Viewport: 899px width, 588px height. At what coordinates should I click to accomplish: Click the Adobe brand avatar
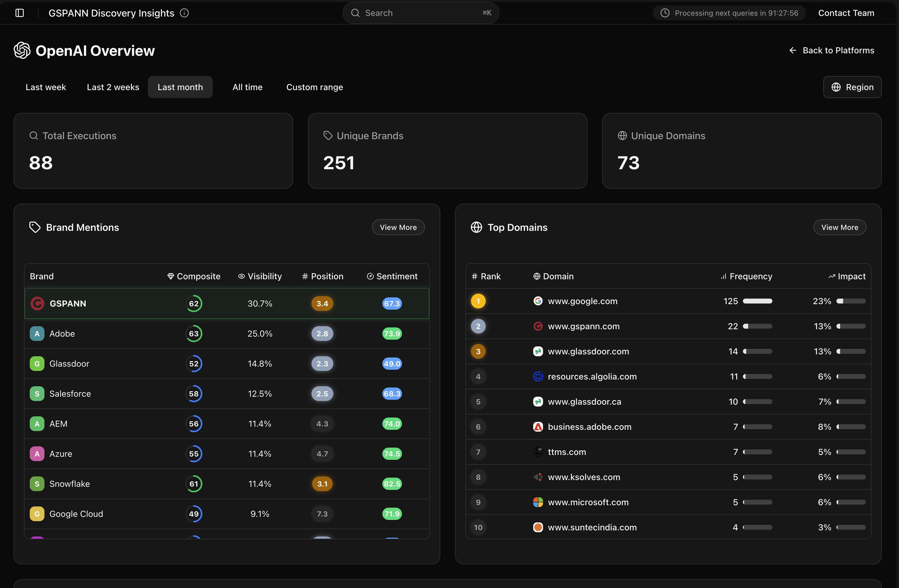click(x=37, y=334)
